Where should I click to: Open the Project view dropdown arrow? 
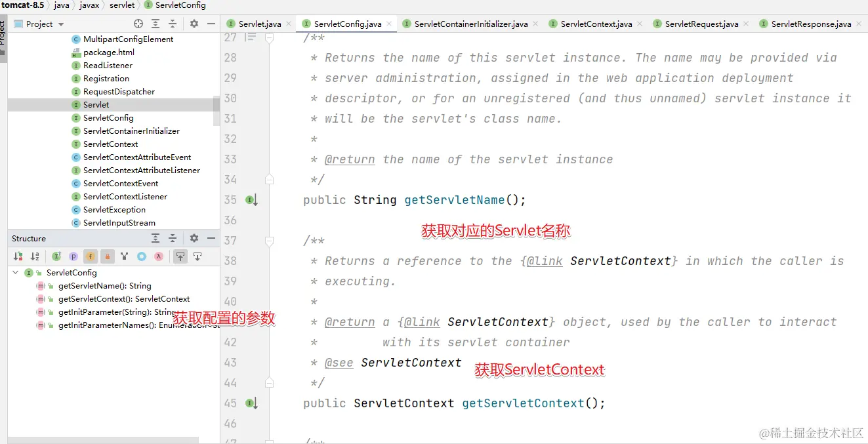click(x=61, y=24)
